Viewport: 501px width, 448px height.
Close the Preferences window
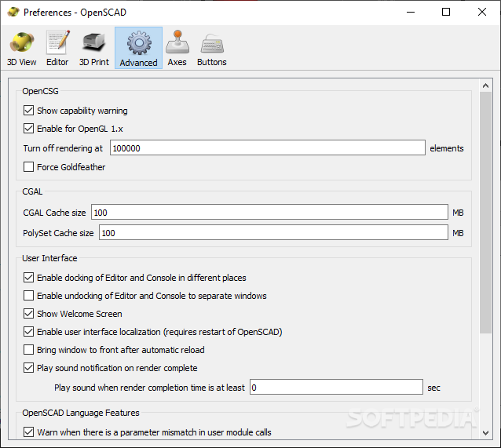click(x=482, y=12)
